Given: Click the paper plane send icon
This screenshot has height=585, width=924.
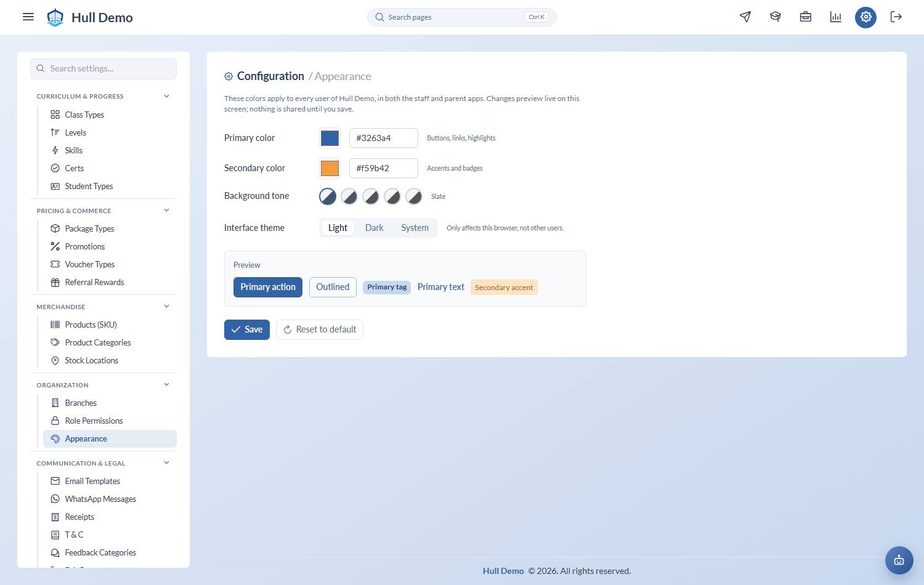Looking at the screenshot, I should 745,17.
